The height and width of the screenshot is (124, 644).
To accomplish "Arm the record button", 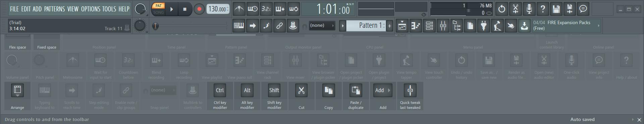I will [x=199, y=9].
